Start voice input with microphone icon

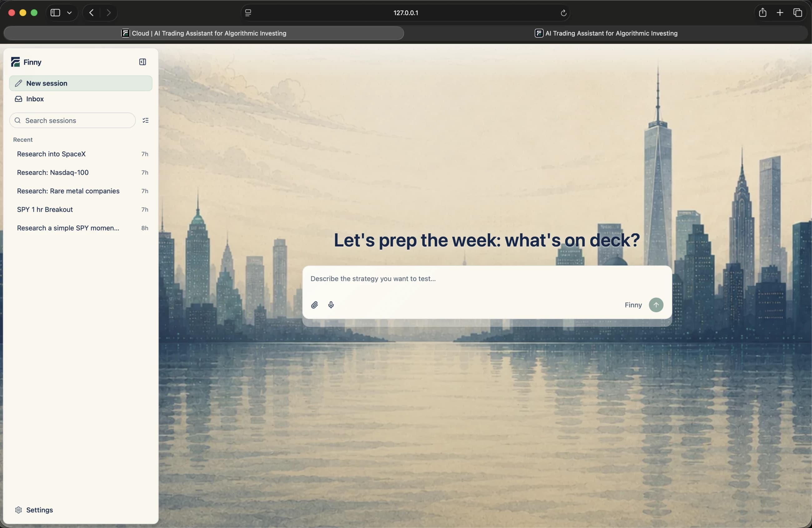[331, 305]
